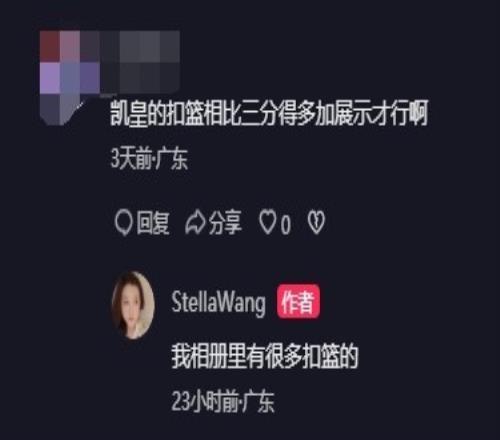Click the 23小时前 timestamp on the reply
500x440 pixels.
pos(204,402)
